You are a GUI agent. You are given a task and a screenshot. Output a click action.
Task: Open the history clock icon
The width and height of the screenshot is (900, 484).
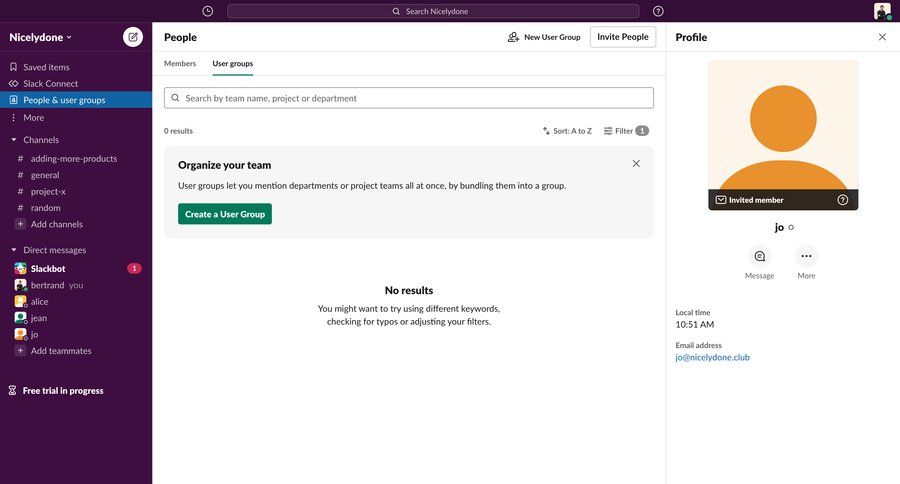[x=208, y=11]
